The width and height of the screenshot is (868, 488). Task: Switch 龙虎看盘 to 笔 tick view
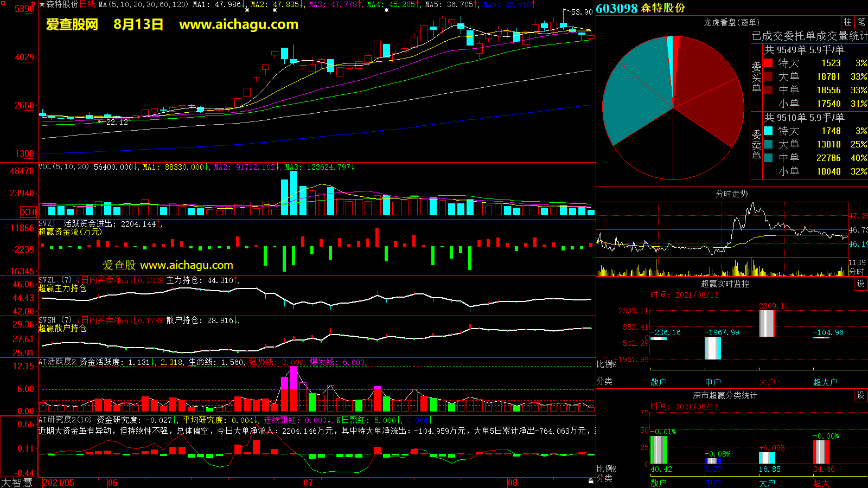[x=861, y=22]
